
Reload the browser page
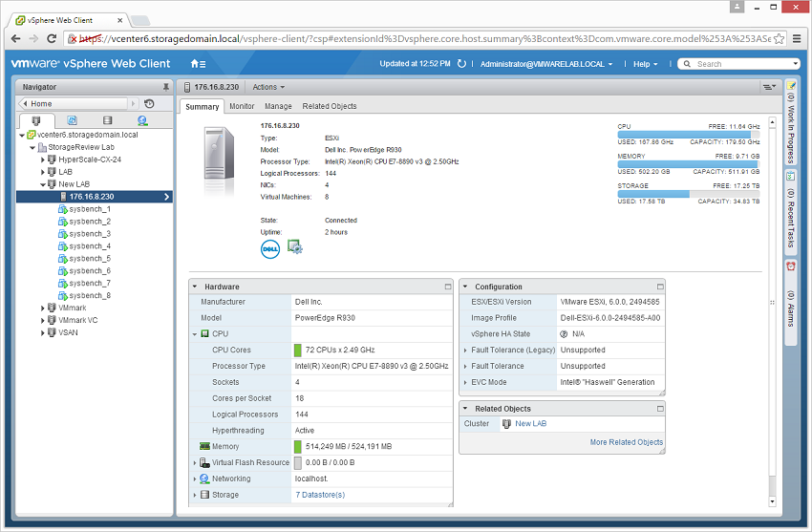click(52, 38)
